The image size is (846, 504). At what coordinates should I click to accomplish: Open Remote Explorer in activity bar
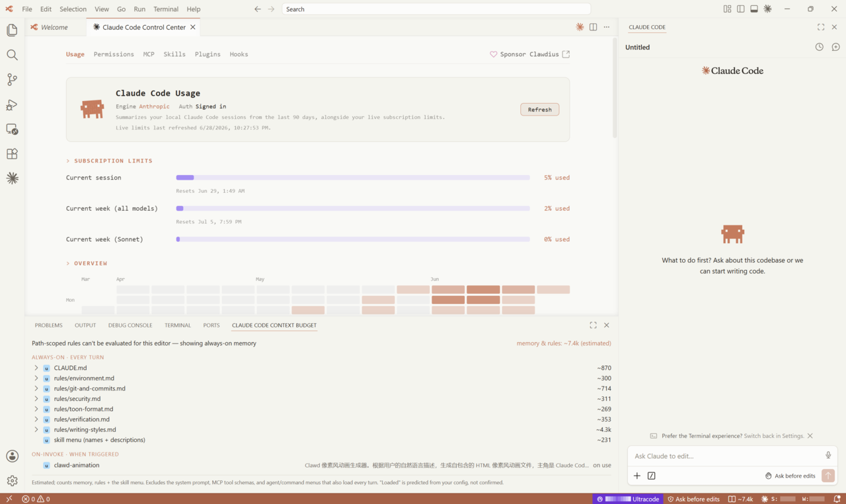tap(12, 129)
